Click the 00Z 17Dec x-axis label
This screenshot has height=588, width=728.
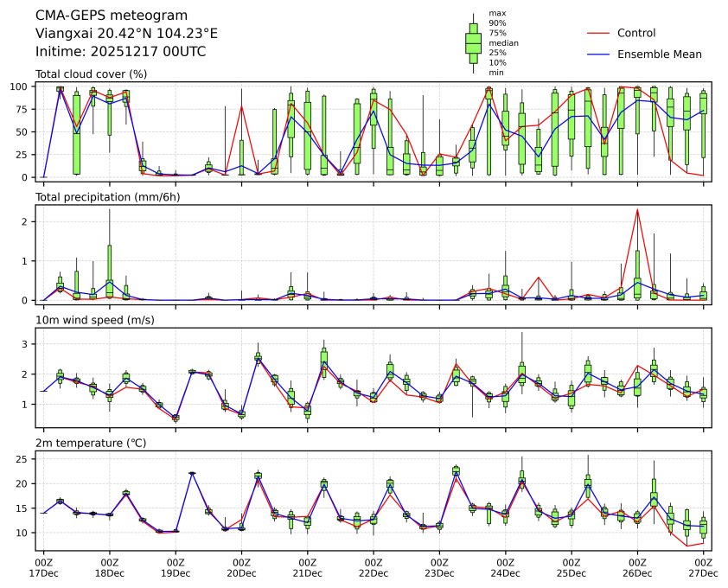[43, 567]
